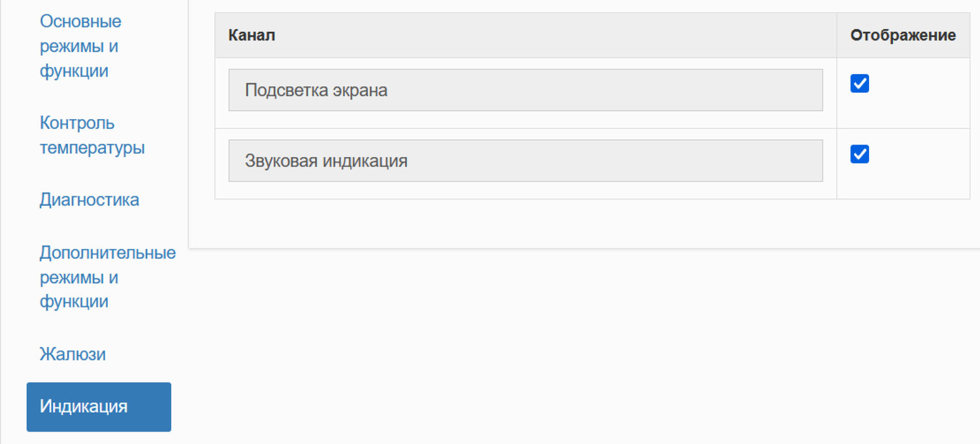Re-enable the checked box beside Звуковая индикация
This screenshot has height=444, width=980.
point(859,154)
